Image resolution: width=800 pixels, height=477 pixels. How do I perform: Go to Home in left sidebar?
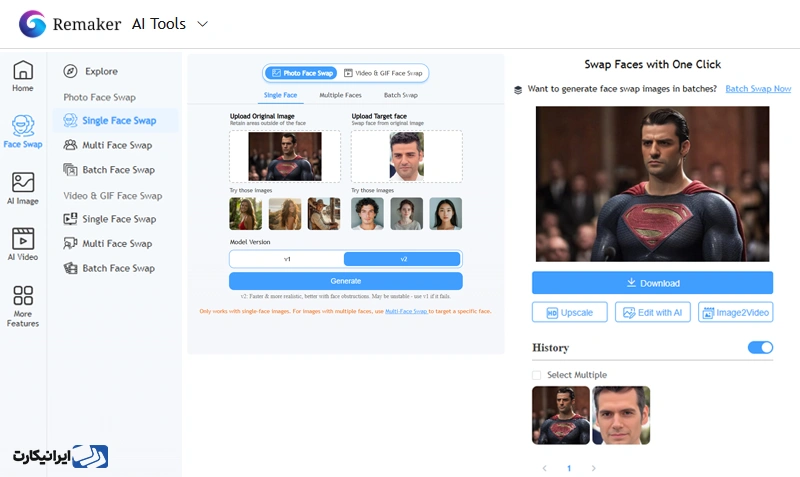coord(23,77)
